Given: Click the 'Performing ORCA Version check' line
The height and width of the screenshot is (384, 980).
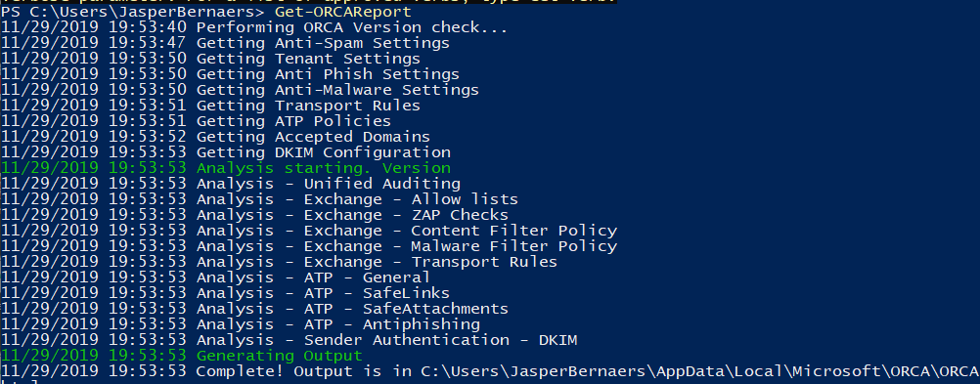Looking at the screenshot, I should [x=254, y=27].
